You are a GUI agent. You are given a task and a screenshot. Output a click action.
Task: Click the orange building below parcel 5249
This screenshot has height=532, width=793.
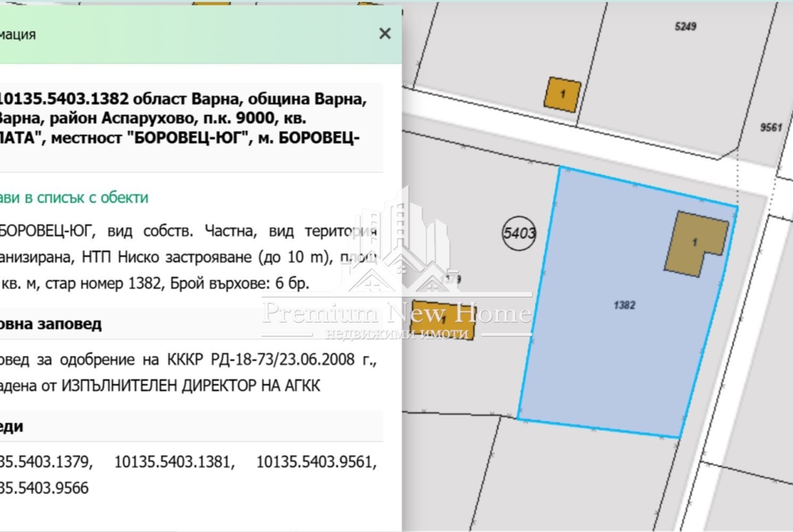coord(562,95)
